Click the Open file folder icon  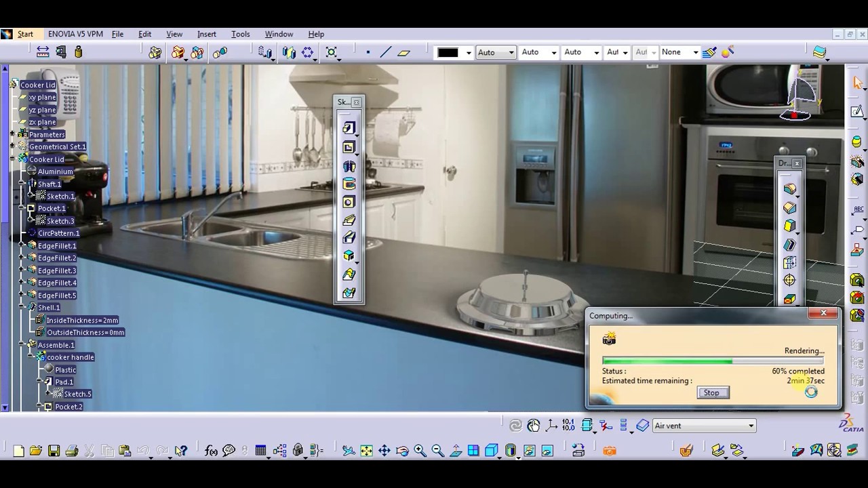click(x=36, y=451)
